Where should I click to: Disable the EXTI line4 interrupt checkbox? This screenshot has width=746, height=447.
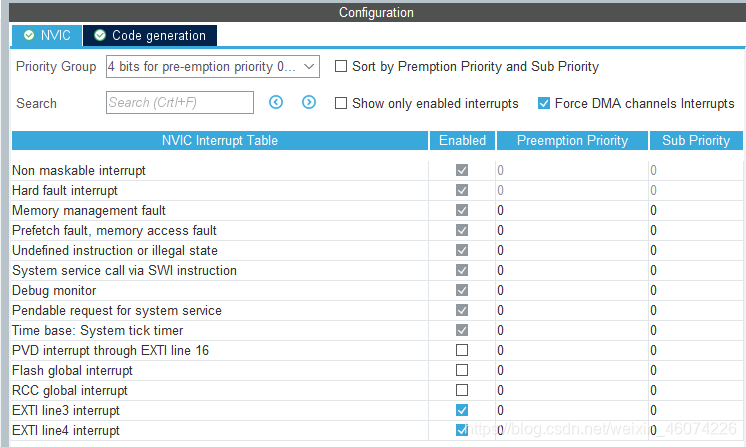tap(462, 430)
